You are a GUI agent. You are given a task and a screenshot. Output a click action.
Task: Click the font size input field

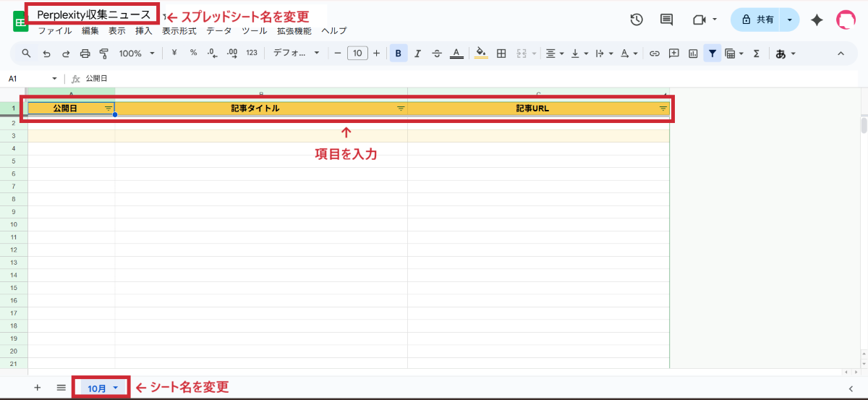click(357, 54)
